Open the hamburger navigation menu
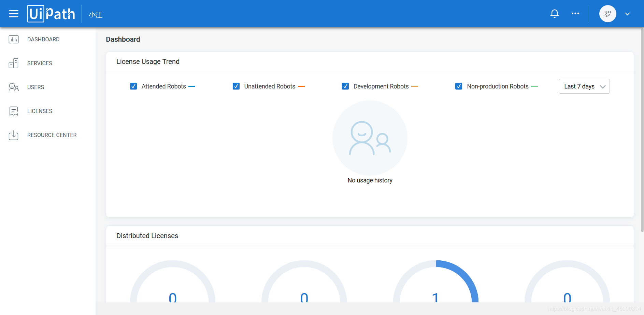Screen dimensions: 644x315 click(14, 14)
